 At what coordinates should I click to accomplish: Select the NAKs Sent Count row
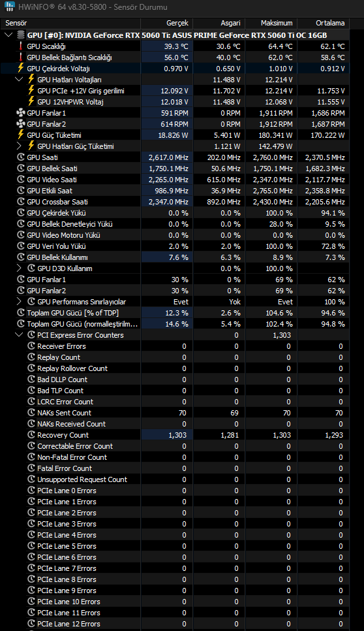(x=175, y=413)
